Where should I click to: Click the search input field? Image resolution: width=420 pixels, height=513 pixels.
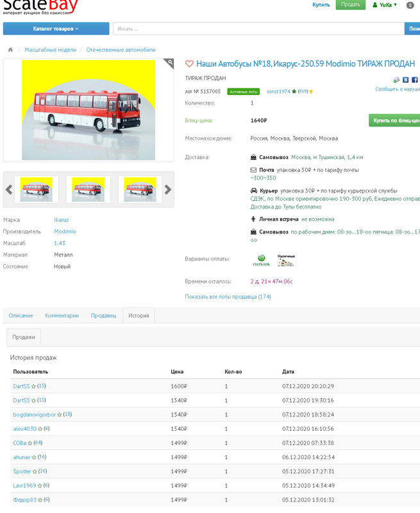(x=258, y=29)
